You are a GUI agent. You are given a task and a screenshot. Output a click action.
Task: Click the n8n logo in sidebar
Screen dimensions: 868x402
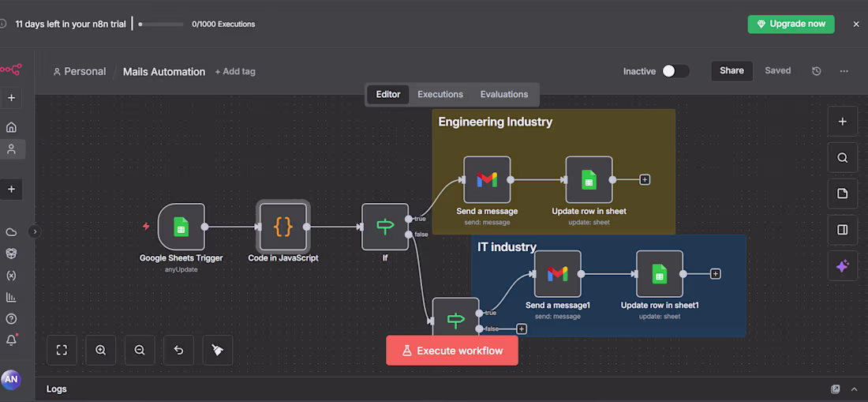click(10, 70)
